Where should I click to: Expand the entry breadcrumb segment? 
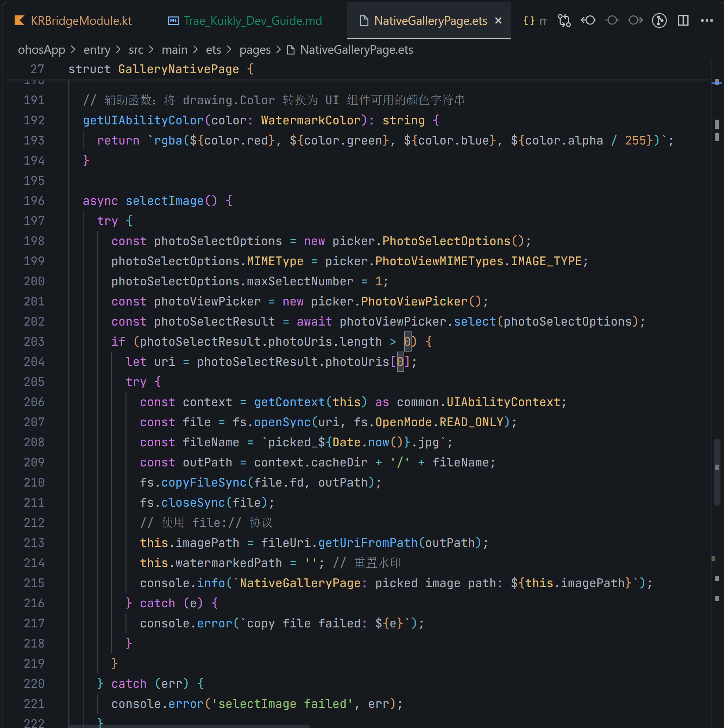coord(97,50)
